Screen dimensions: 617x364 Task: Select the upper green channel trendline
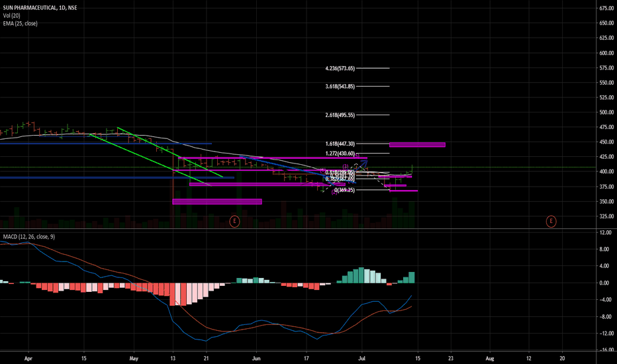click(x=170, y=152)
